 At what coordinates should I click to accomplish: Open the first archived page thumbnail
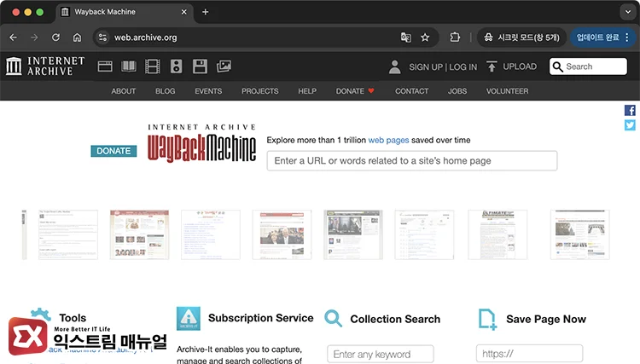(68, 234)
